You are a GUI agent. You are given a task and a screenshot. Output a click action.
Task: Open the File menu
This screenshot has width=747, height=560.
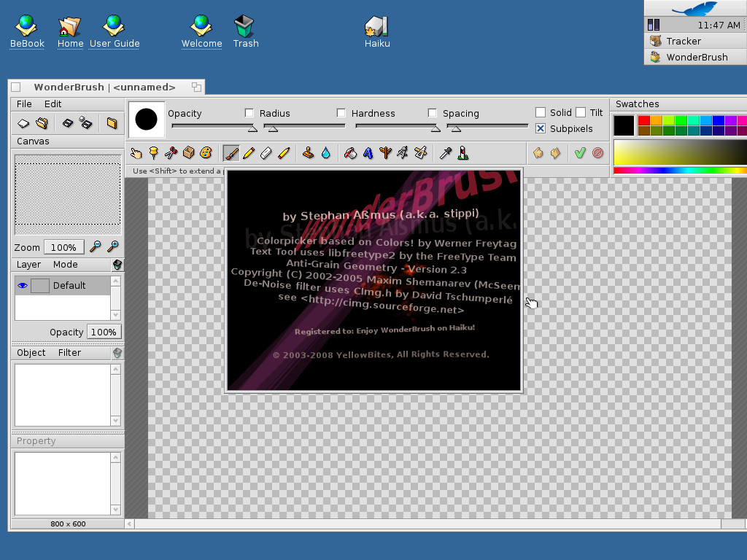tap(24, 104)
